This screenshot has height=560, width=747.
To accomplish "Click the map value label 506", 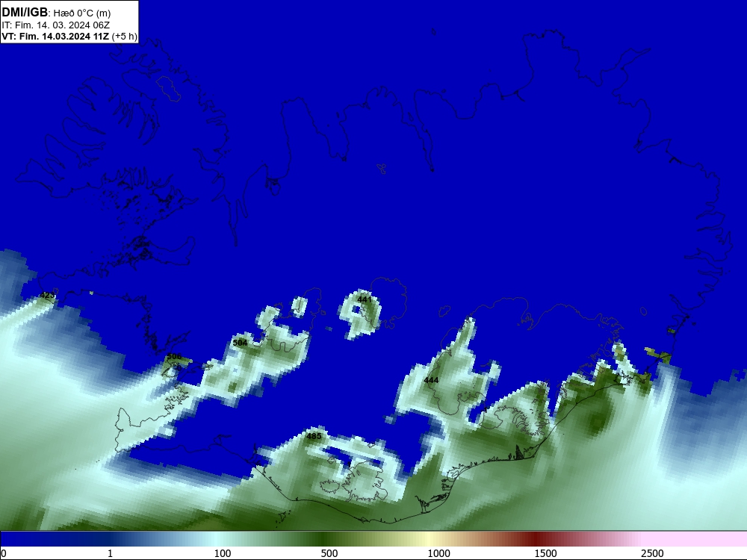I will (174, 356).
